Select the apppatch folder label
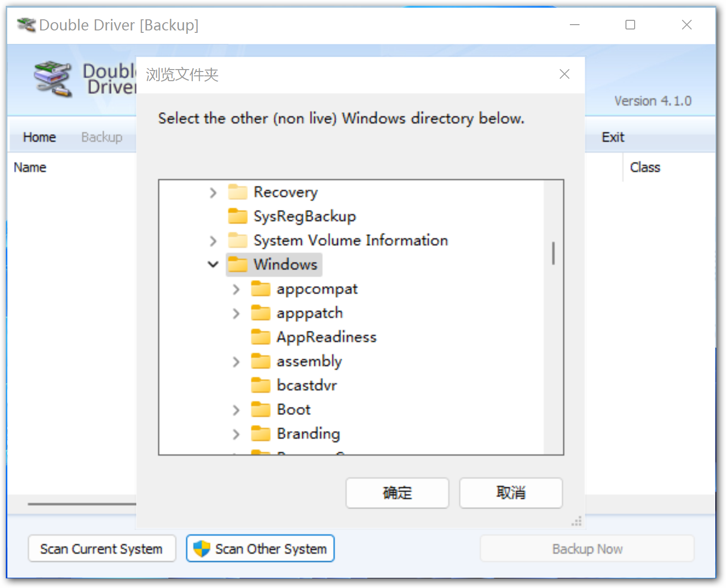Viewport: 726px width, 588px height. click(x=310, y=313)
